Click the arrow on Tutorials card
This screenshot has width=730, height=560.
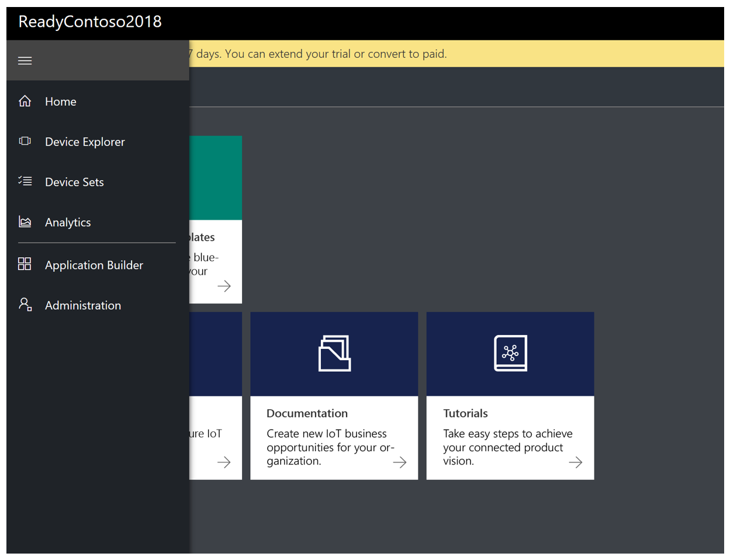click(x=576, y=462)
